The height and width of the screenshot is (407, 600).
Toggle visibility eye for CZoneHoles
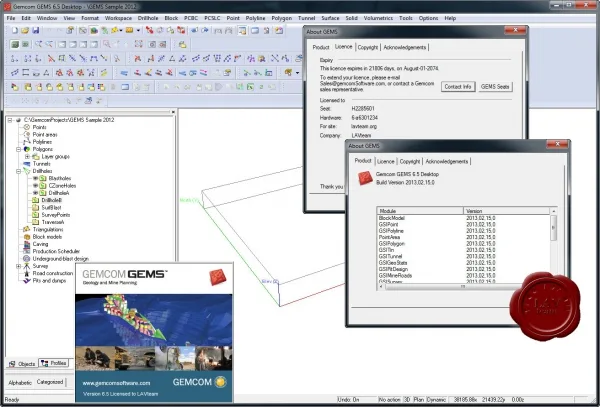[x=35, y=186]
